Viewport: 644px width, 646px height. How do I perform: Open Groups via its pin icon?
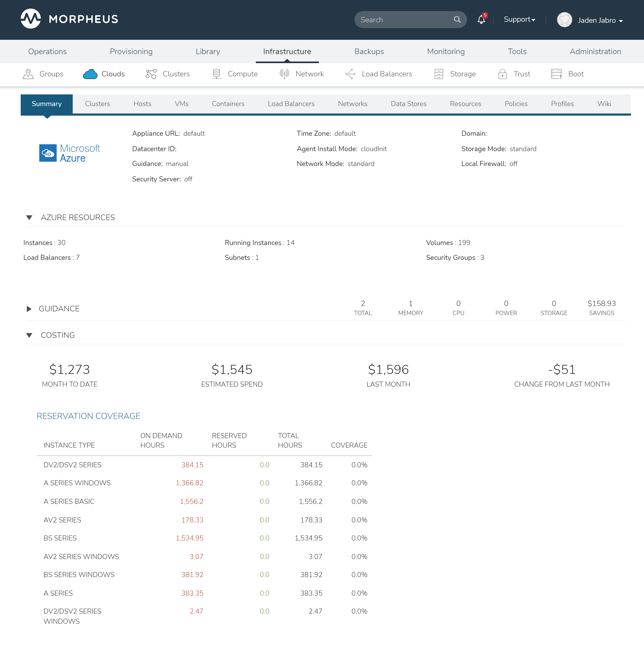28,74
